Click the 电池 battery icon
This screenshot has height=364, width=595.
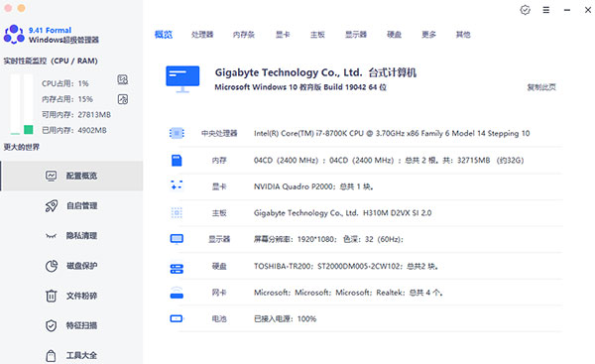click(x=177, y=318)
